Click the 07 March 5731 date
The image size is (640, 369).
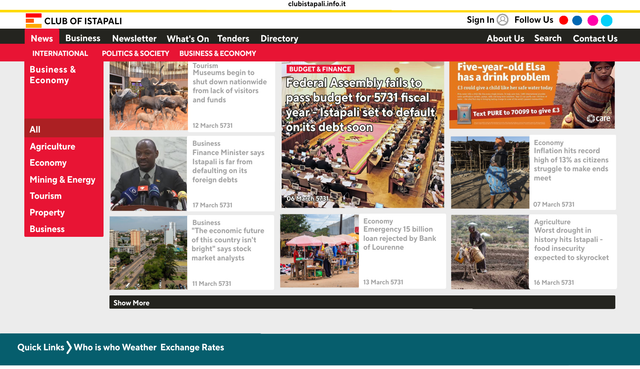point(553,204)
